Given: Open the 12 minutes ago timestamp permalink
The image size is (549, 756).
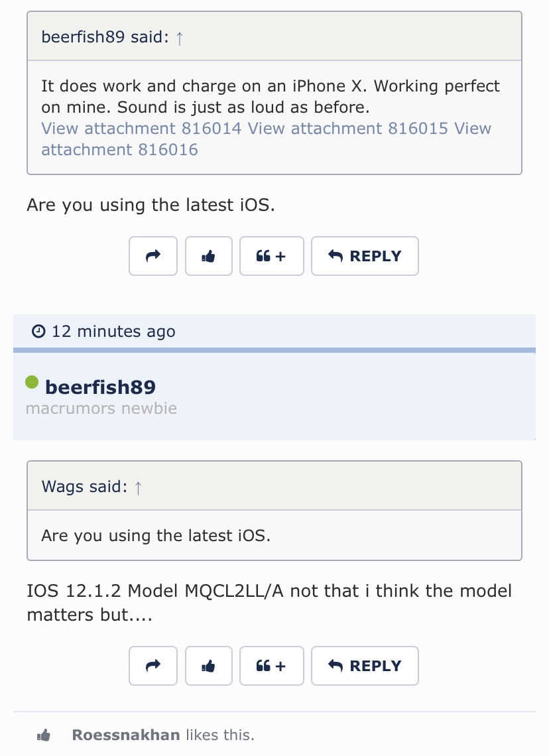Looking at the screenshot, I should [113, 332].
